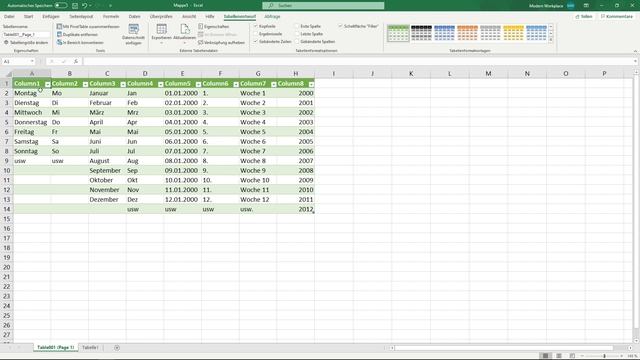Click the Kommentare button

point(617,16)
